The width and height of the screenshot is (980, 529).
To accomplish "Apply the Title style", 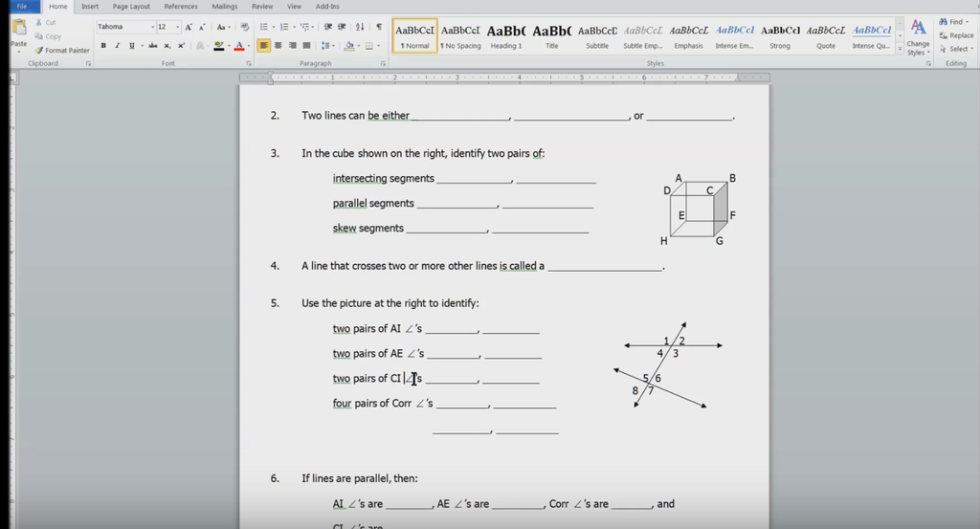I will coord(552,36).
